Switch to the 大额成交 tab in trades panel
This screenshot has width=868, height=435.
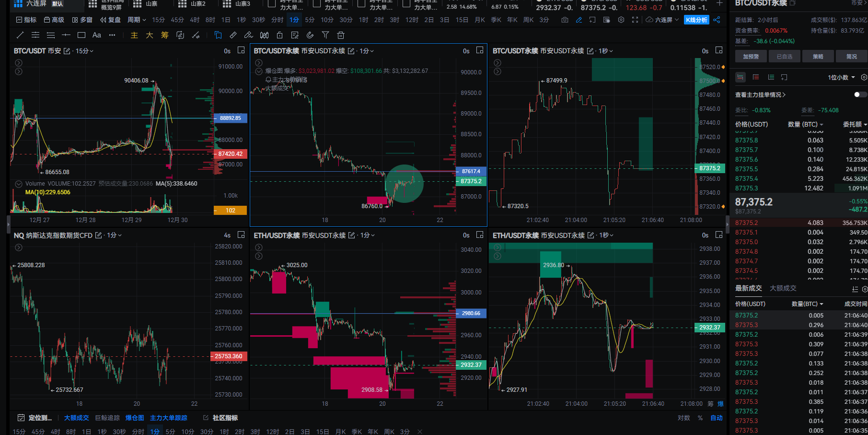click(783, 288)
